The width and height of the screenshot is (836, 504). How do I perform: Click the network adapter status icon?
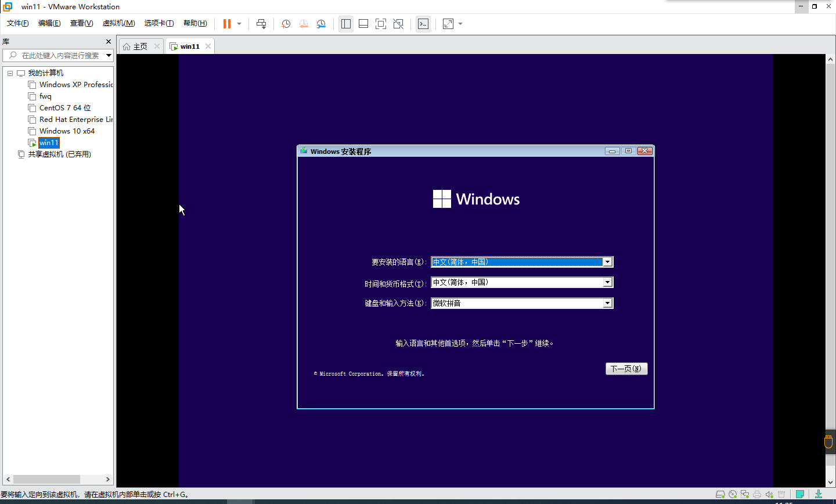[x=745, y=495]
